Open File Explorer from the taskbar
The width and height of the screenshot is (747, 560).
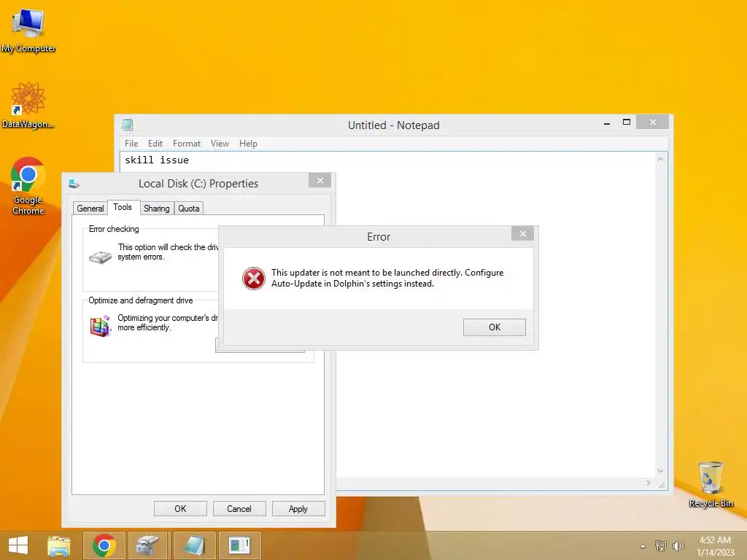point(59,545)
